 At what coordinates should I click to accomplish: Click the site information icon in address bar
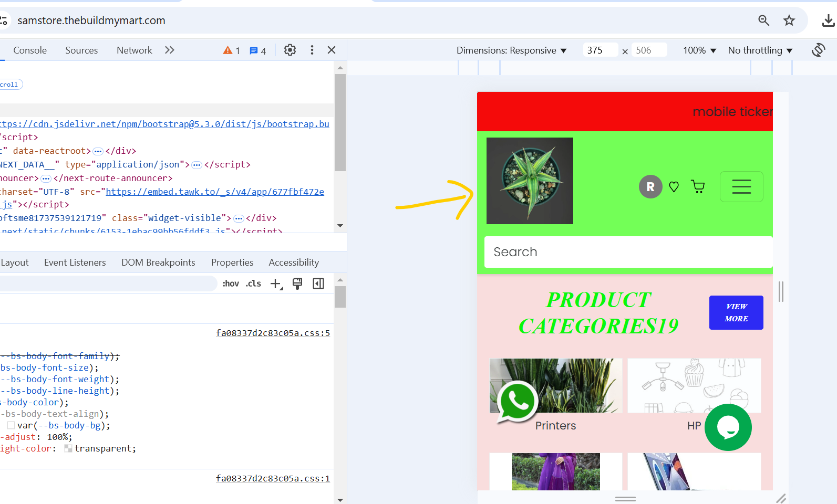point(4,20)
